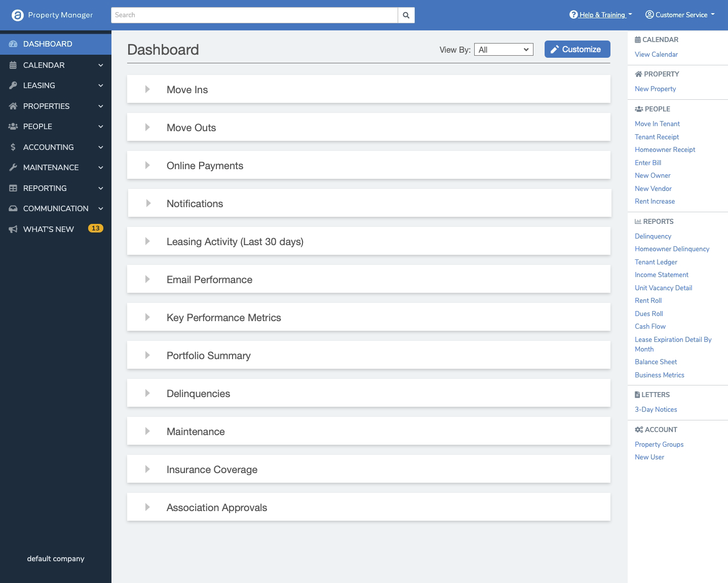Open the Property Groups link
This screenshot has height=583, width=728.
click(659, 444)
